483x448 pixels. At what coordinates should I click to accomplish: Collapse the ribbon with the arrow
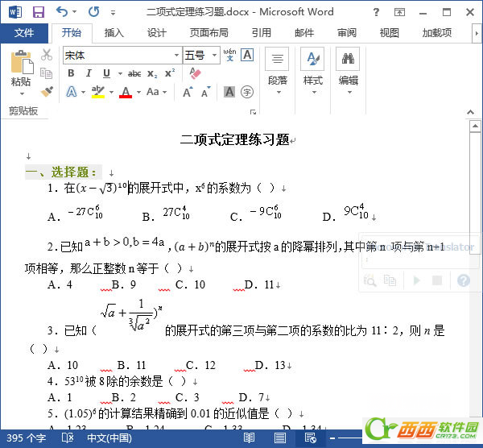470,112
